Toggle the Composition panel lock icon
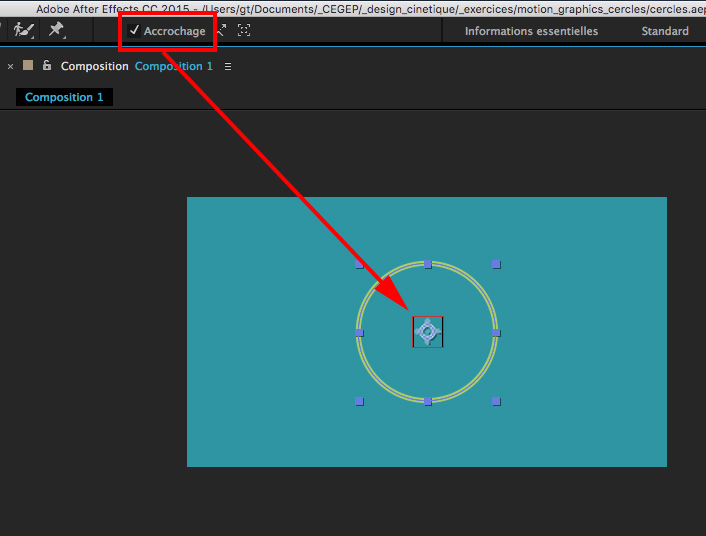Image resolution: width=706 pixels, height=536 pixels. [x=46, y=65]
